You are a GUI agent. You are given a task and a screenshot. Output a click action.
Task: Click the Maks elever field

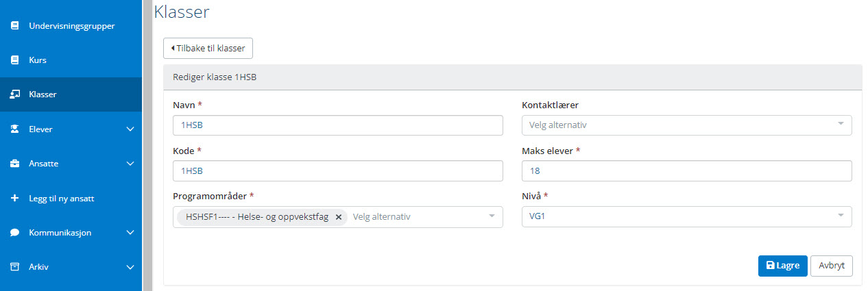[686, 170]
